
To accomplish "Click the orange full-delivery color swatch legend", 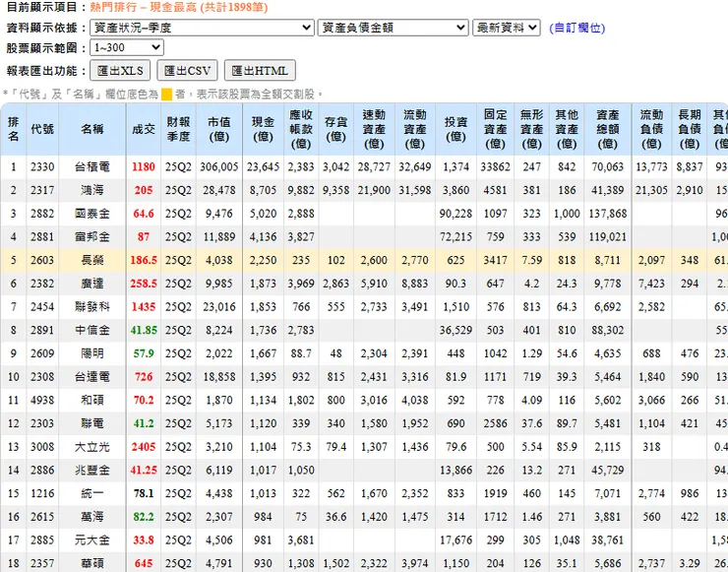I will coord(166,95).
